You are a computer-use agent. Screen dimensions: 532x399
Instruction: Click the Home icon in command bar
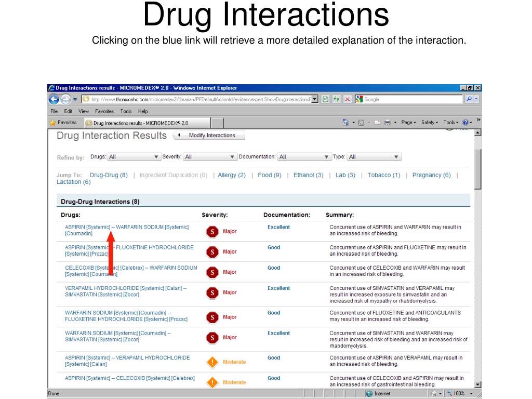click(x=345, y=122)
